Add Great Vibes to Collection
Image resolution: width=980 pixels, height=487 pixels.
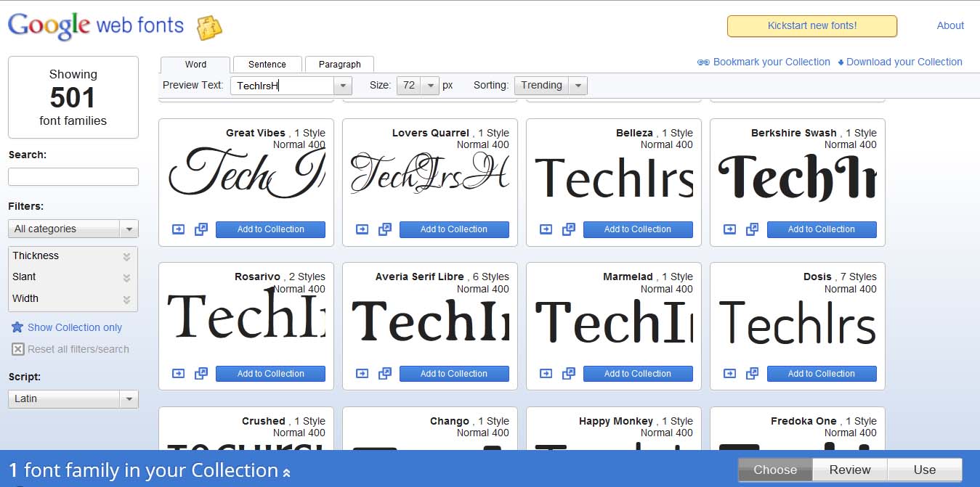[270, 229]
